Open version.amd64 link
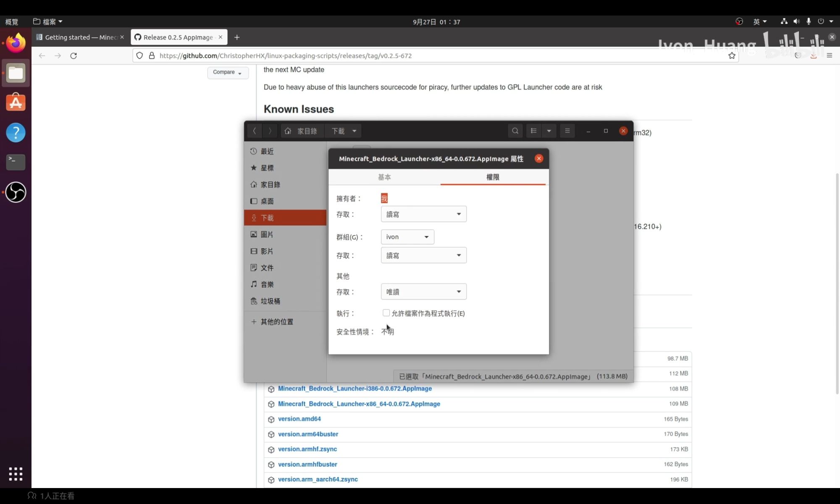Viewport: 840px width, 504px height. click(x=299, y=419)
